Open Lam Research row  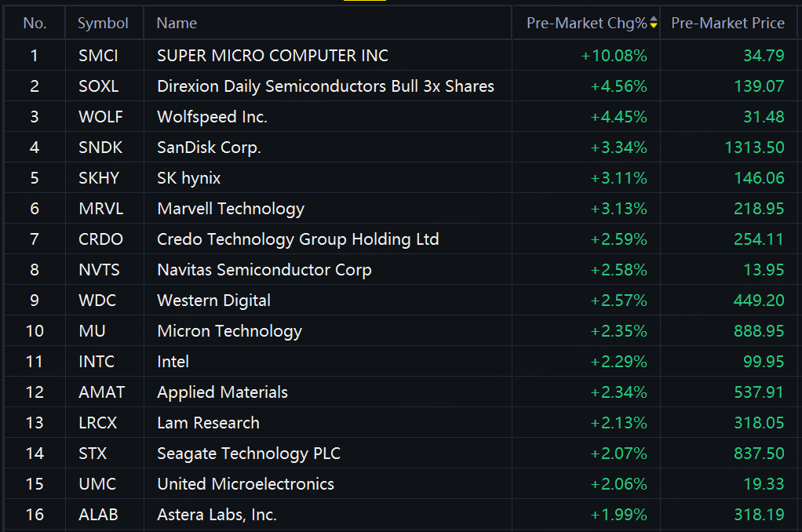[401, 422]
